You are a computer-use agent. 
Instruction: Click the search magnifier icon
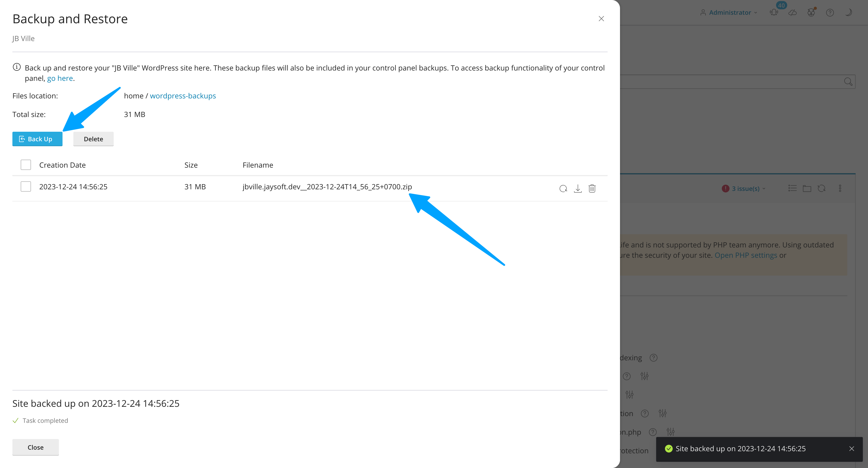point(848,82)
